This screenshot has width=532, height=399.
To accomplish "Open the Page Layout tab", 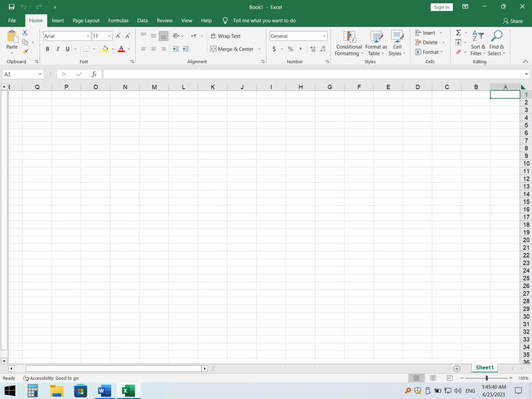I will [86, 20].
